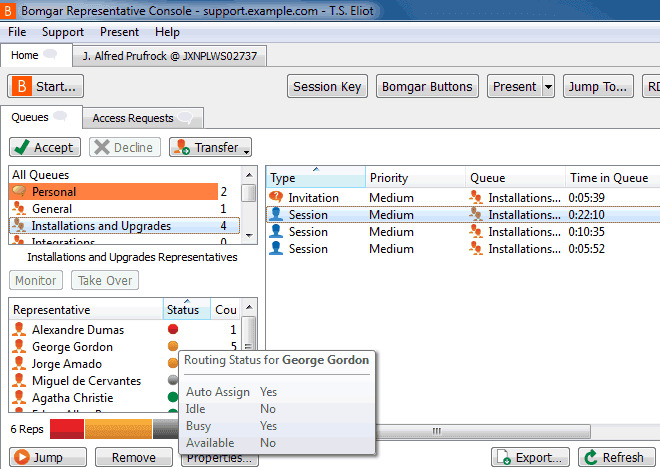Click the Bomgar logo in title bar
The height and width of the screenshot is (469, 660).
click(x=8, y=10)
